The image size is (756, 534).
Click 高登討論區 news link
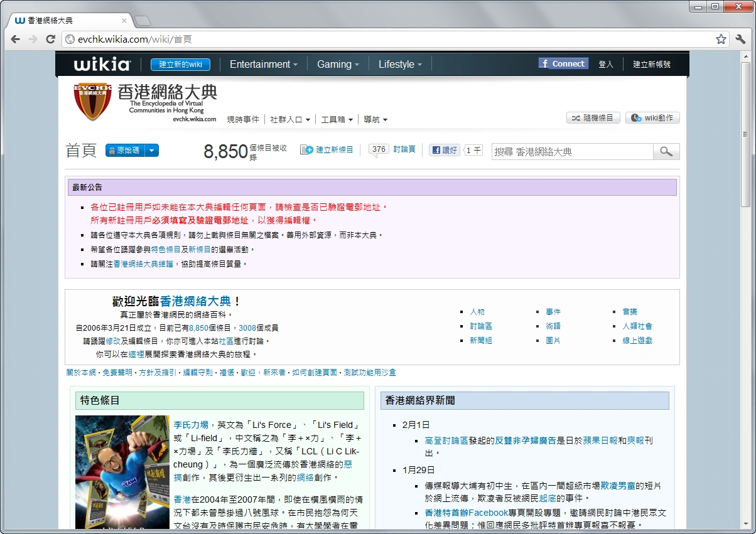[x=446, y=441]
